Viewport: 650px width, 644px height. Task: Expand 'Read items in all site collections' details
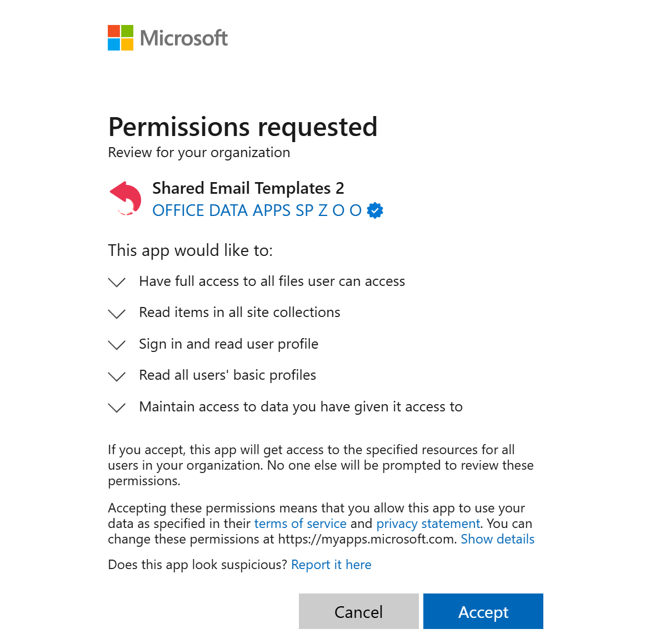117,313
